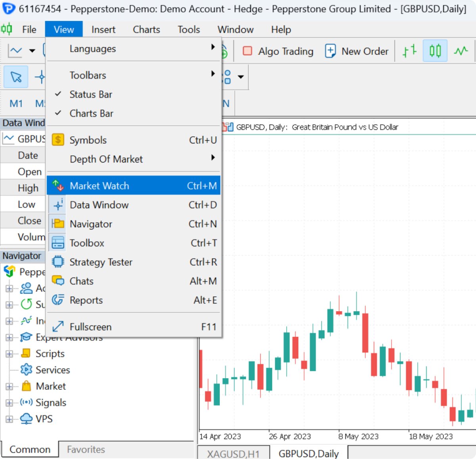This screenshot has width=476, height=459.
Task: Switch to bar chart icon
Action: coord(410,51)
